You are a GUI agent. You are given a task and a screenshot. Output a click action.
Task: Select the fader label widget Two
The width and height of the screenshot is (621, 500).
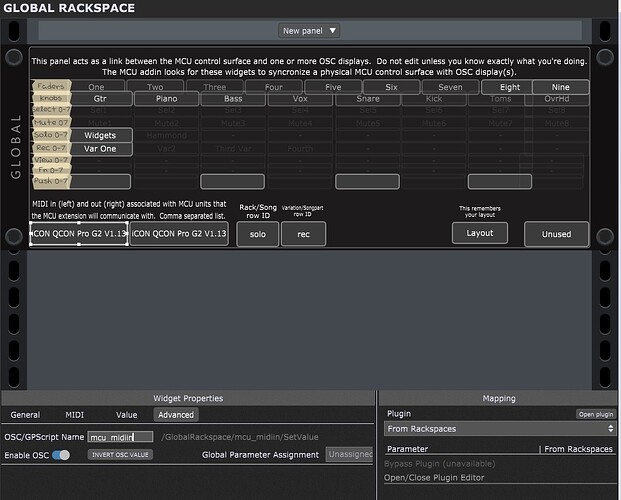click(x=155, y=86)
